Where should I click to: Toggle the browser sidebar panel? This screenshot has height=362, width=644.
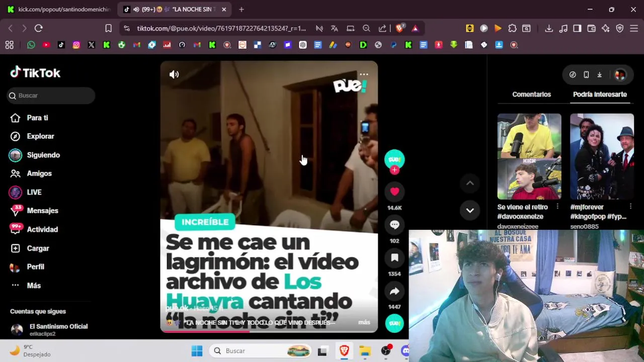pyautogui.click(x=577, y=29)
